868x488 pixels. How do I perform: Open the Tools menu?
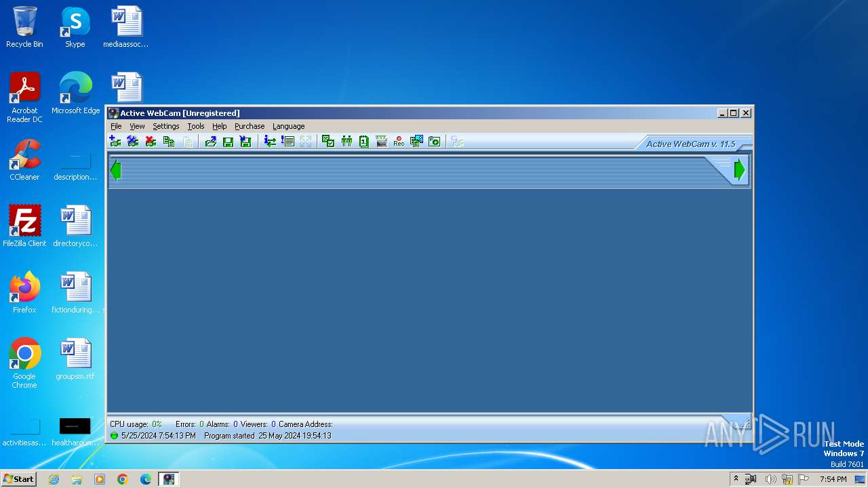pos(196,126)
